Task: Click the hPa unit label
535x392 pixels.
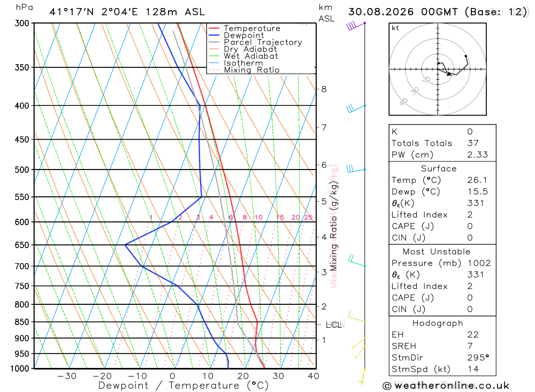Action: [x=25, y=7]
